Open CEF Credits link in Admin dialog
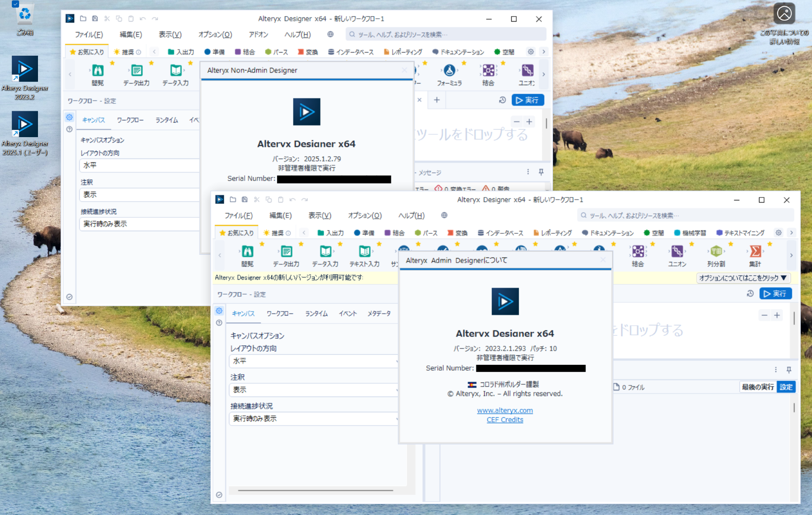This screenshot has height=515, width=812. pos(505,420)
